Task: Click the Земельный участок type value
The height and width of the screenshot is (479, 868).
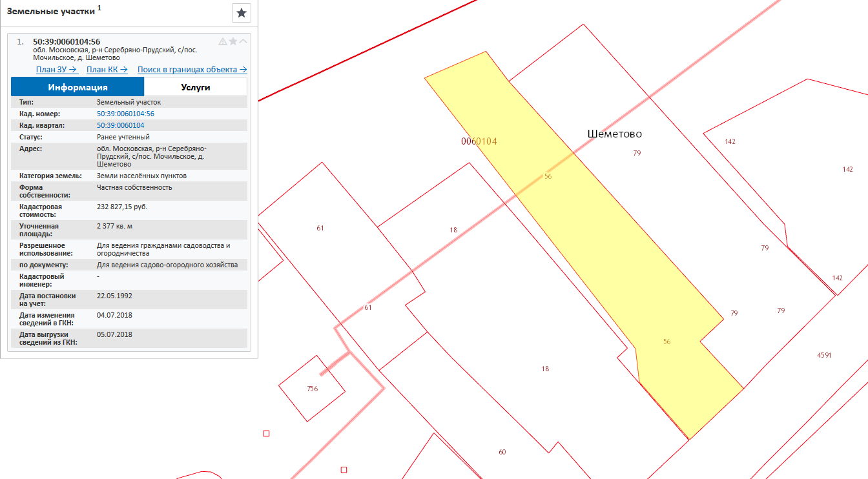Action: click(x=129, y=102)
